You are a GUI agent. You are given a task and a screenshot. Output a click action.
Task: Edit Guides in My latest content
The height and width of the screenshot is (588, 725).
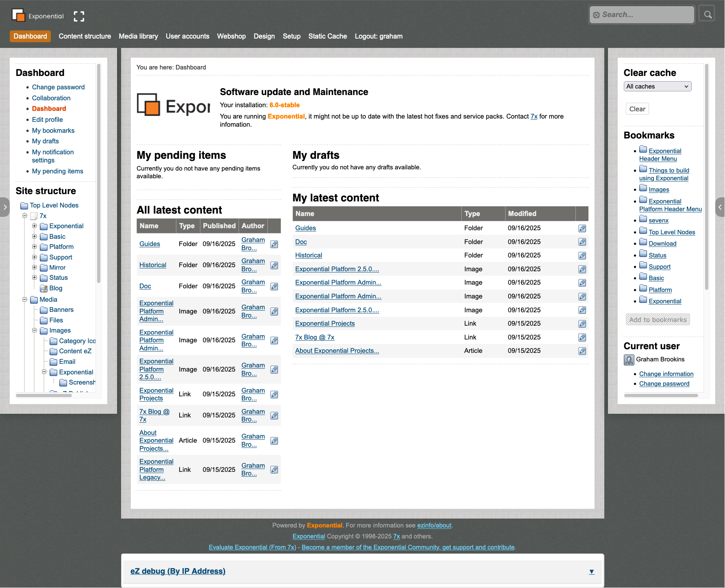pos(582,228)
